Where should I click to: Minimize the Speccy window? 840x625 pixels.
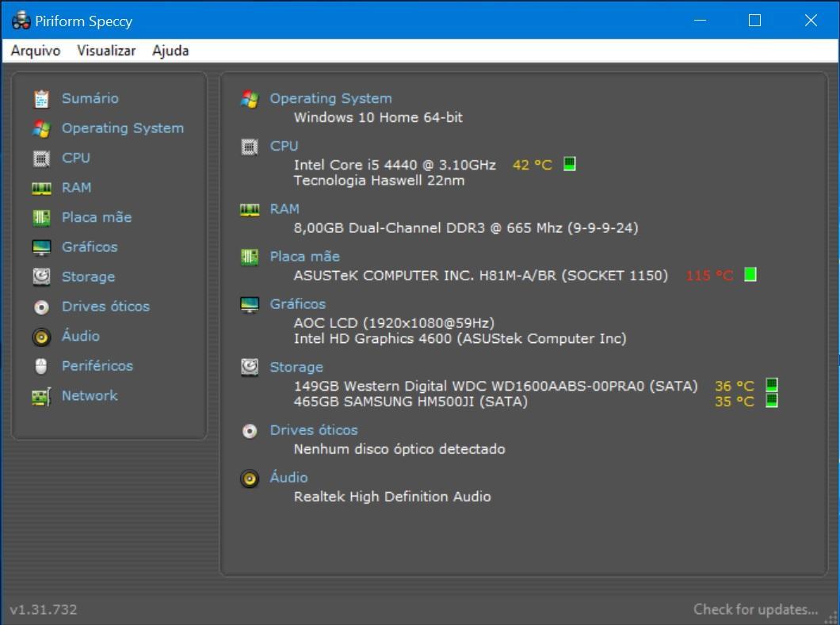[x=701, y=21]
